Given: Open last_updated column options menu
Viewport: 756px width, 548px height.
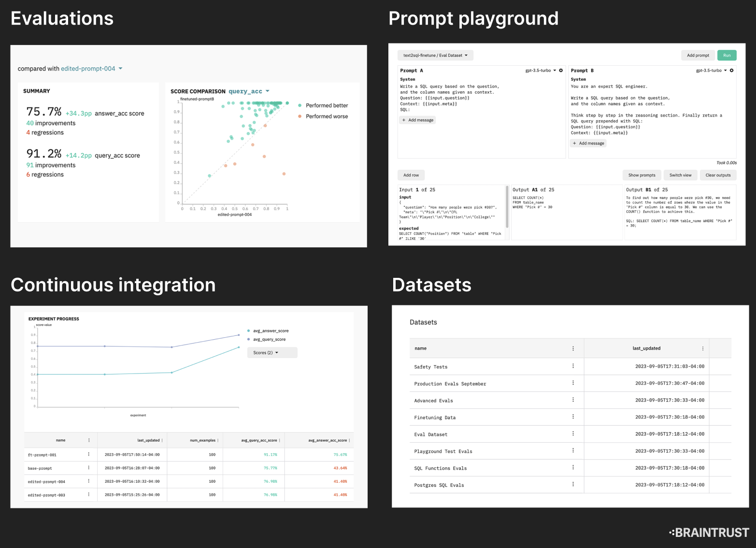Looking at the screenshot, I should [x=703, y=348].
